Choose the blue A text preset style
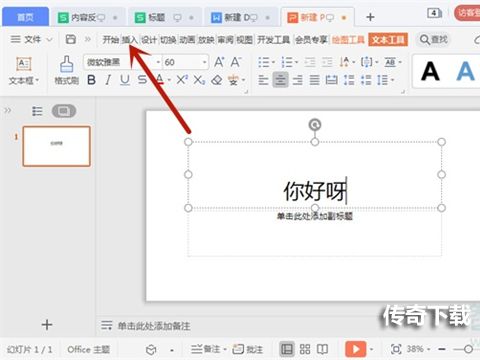Screen dimensions: 480x360 tap(465, 71)
